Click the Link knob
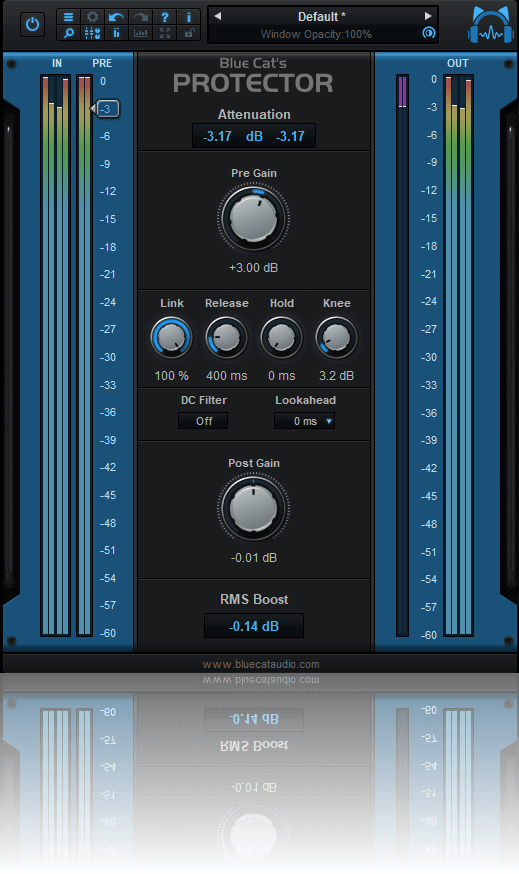The height and width of the screenshot is (874, 519). tap(171, 337)
